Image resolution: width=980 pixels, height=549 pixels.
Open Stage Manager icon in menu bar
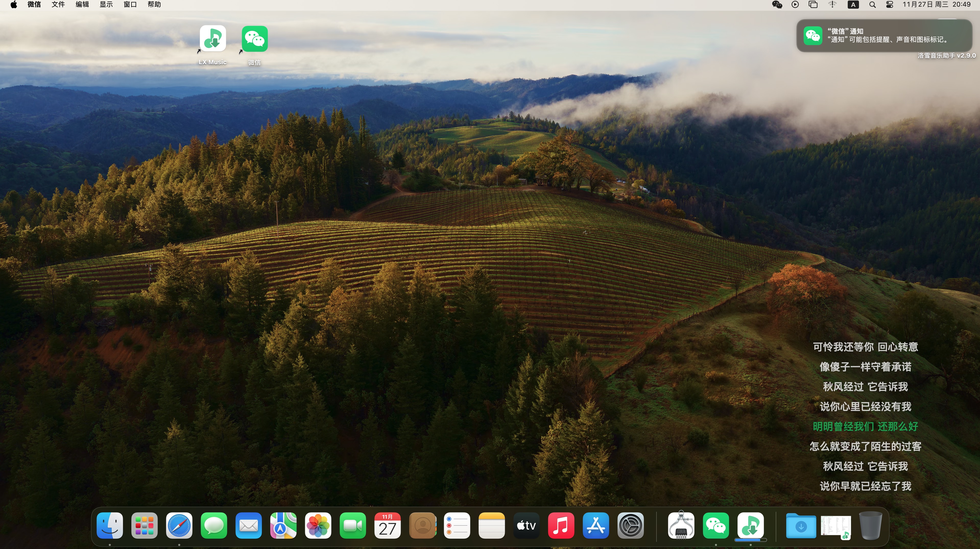click(x=813, y=5)
